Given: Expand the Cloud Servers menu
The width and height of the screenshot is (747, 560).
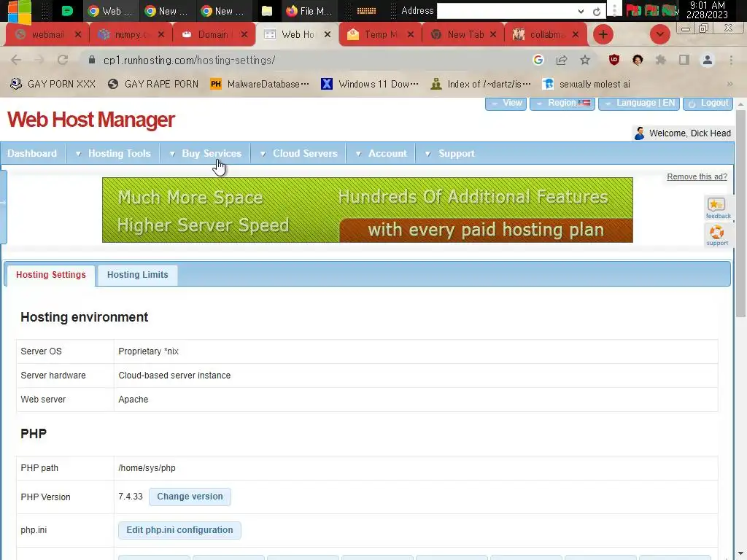Looking at the screenshot, I should tap(298, 153).
